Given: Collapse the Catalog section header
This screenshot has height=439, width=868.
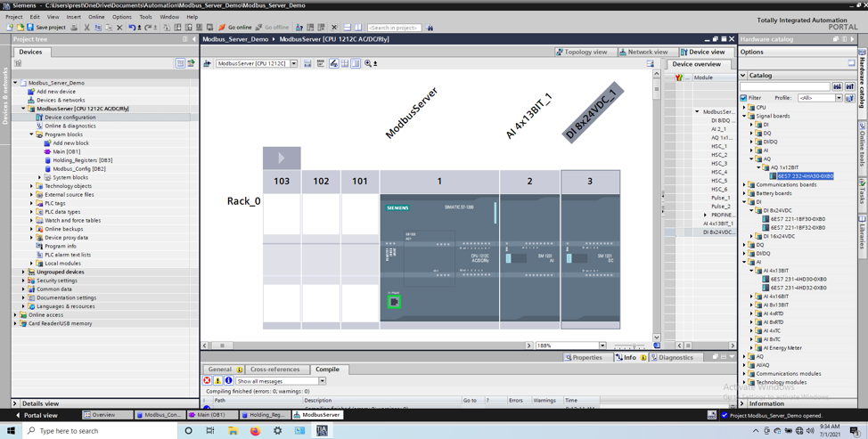Looking at the screenshot, I should [743, 75].
